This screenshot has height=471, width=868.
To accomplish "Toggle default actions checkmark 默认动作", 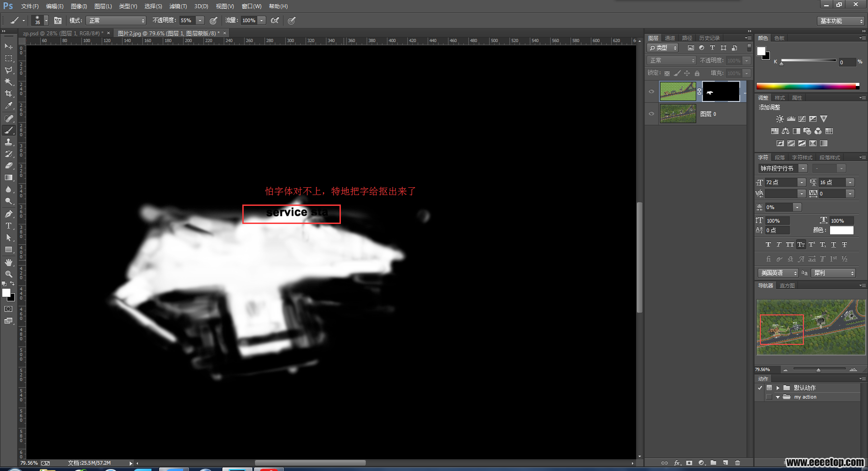I will [760, 388].
